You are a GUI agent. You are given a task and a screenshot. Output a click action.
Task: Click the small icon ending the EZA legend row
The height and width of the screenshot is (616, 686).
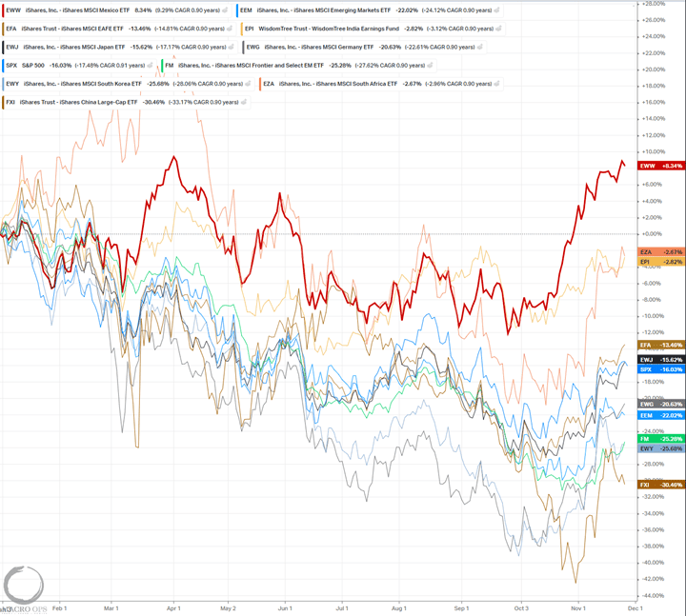pyautogui.click(x=497, y=84)
